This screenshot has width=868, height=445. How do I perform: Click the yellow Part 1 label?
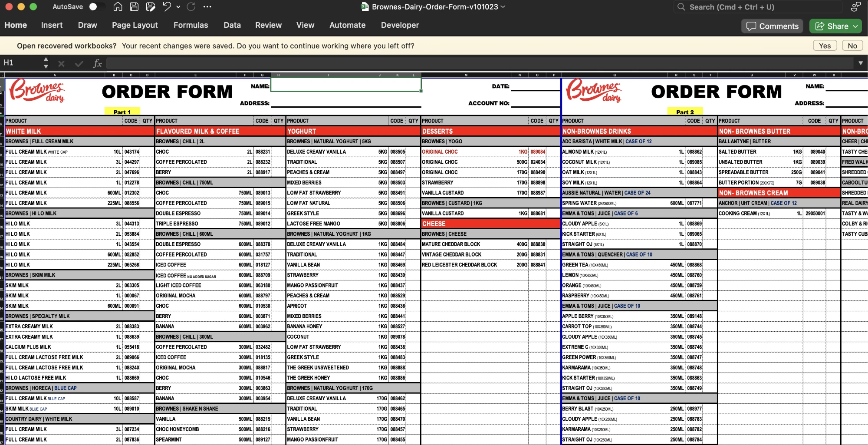click(122, 112)
